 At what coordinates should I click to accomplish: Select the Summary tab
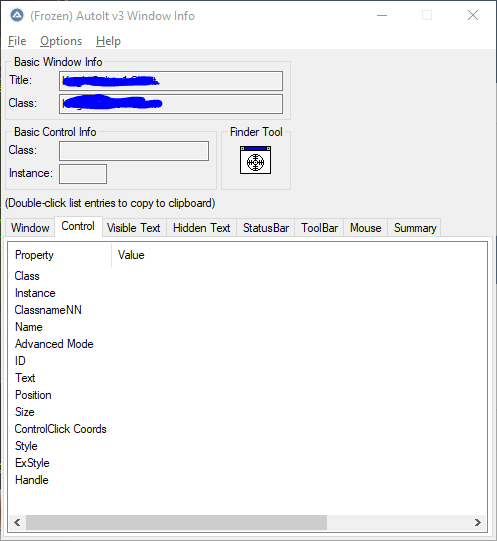pos(415,228)
